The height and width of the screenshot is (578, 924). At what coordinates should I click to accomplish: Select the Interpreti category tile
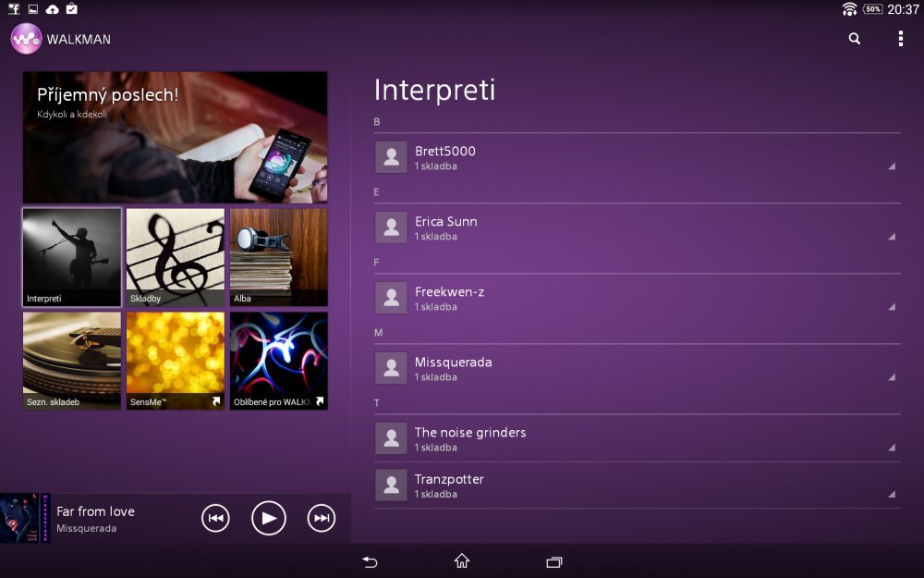coord(71,257)
